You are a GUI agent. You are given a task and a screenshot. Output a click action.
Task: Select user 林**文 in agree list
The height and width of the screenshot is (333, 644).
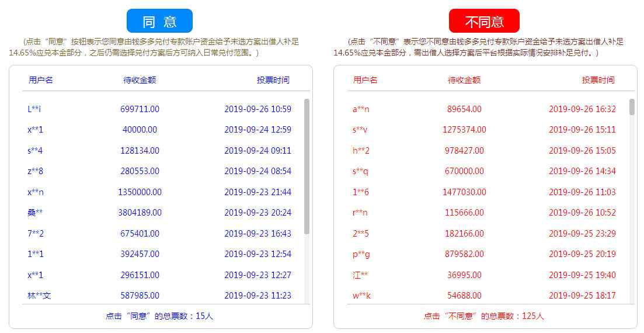[39, 296]
